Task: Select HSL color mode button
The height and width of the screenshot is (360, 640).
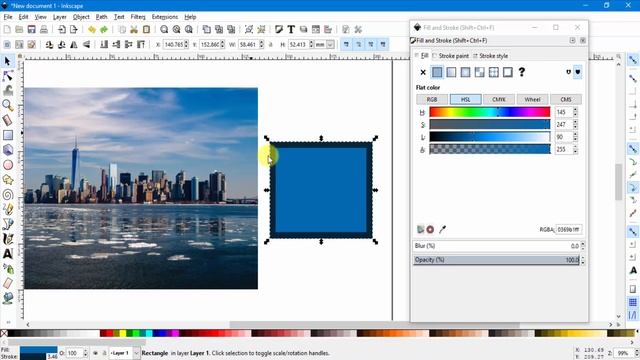Action: (x=465, y=100)
